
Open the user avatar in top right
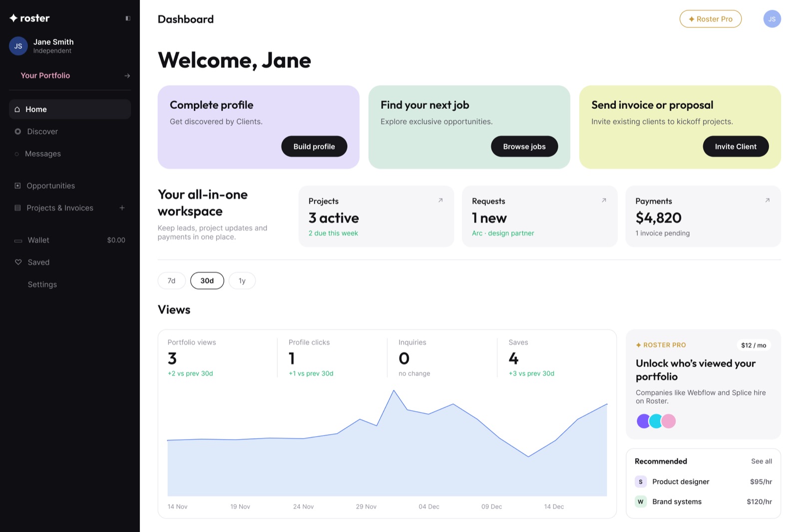pos(772,19)
